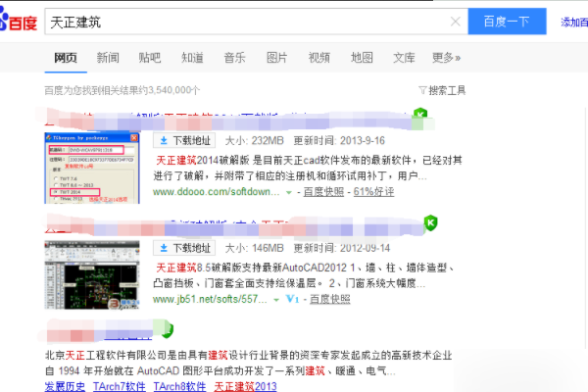Click 下载地址 button for the 232MB download
Viewport: 588px width, 392px height.
(x=184, y=141)
